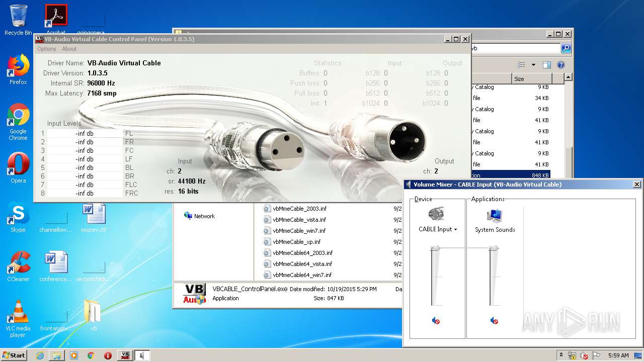Click the CABLE Input device speaker icon
644x362 pixels.
coord(436,215)
